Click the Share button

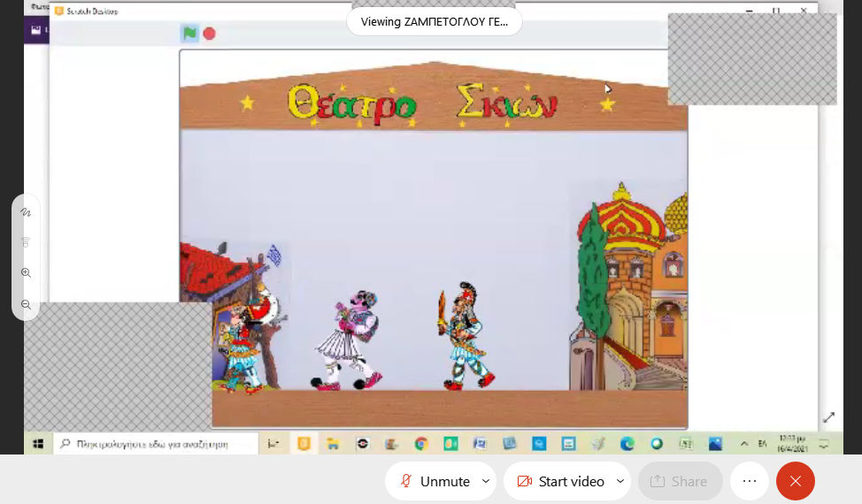pos(679,481)
